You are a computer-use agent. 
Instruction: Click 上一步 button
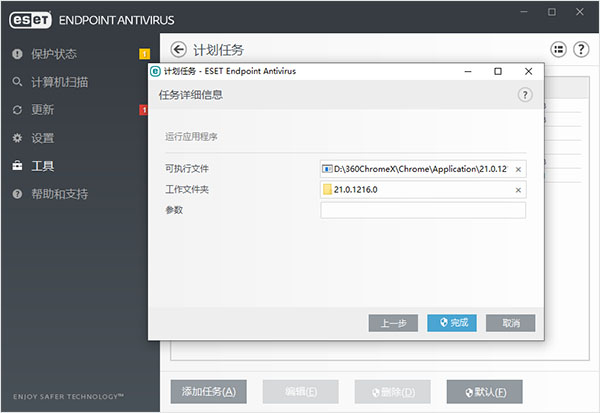393,323
